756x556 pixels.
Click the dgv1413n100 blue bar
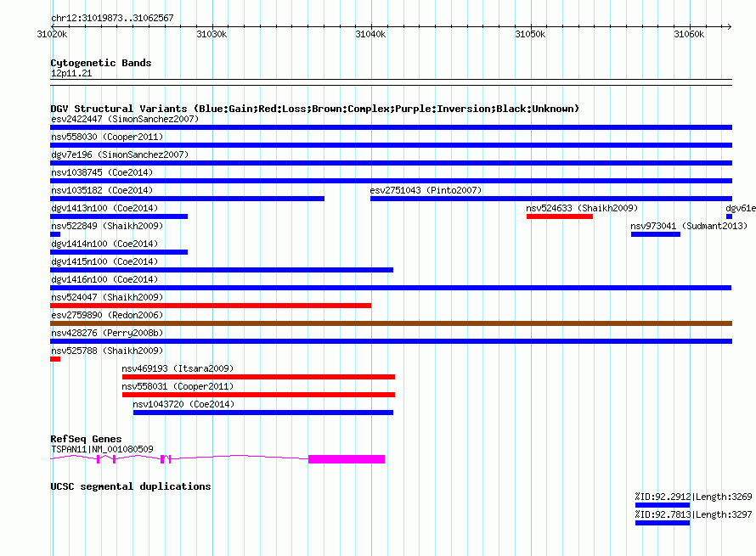[119, 216]
